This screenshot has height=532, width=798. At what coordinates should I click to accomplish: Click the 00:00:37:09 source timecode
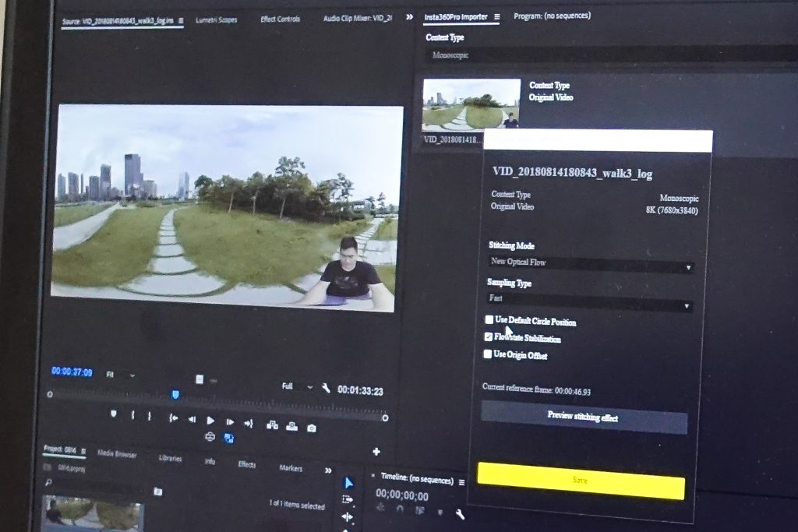[x=72, y=372]
